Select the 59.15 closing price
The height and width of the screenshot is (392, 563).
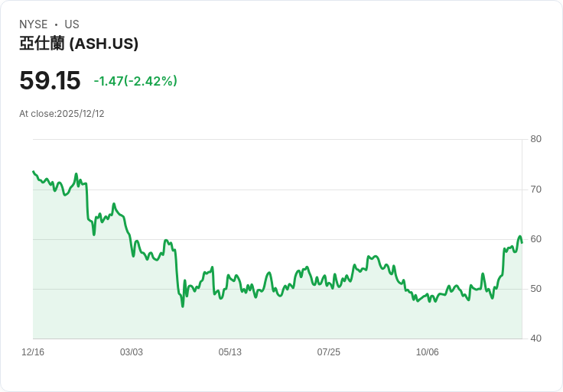pyautogui.click(x=50, y=80)
